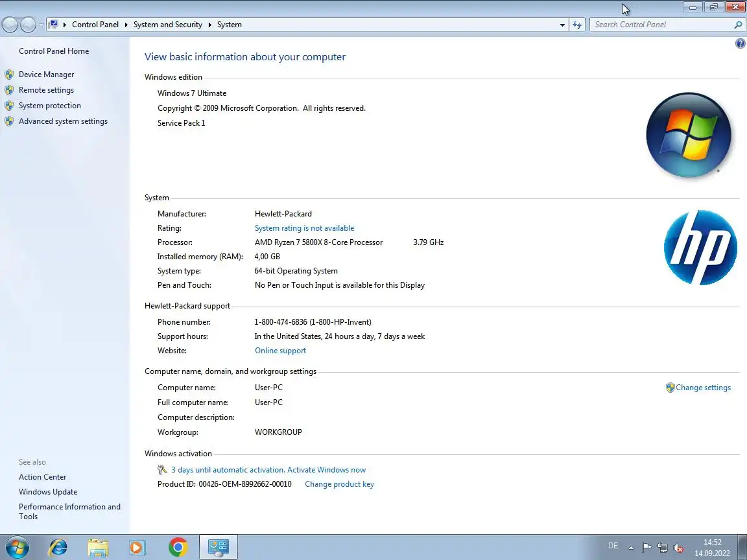Screen dimensions: 747x560
Task: Open Advanced system settings link
Action: pyautogui.click(x=63, y=121)
